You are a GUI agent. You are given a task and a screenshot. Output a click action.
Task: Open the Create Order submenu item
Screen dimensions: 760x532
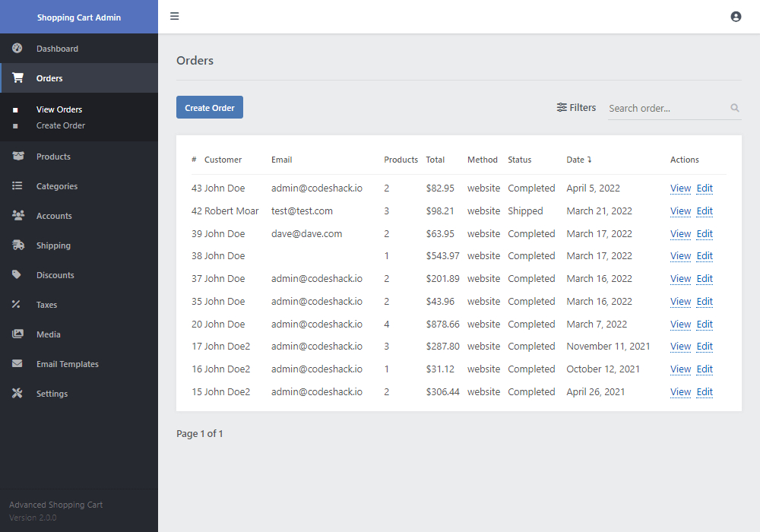61,125
